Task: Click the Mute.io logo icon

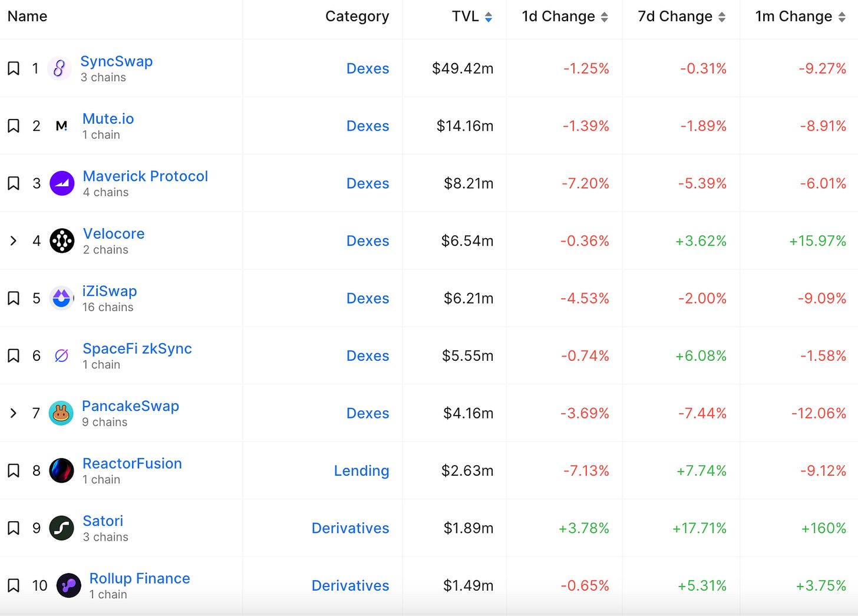Action: point(61,126)
